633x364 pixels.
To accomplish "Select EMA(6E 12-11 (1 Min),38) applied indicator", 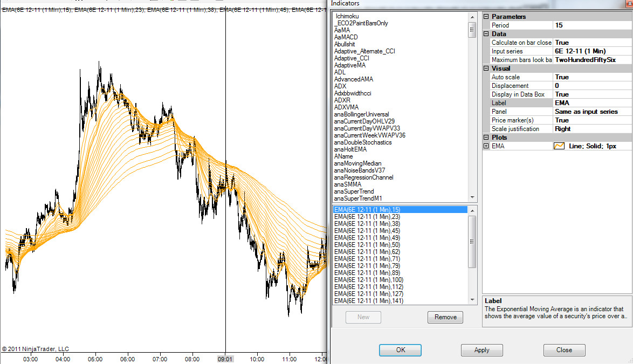I will (367, 224).
